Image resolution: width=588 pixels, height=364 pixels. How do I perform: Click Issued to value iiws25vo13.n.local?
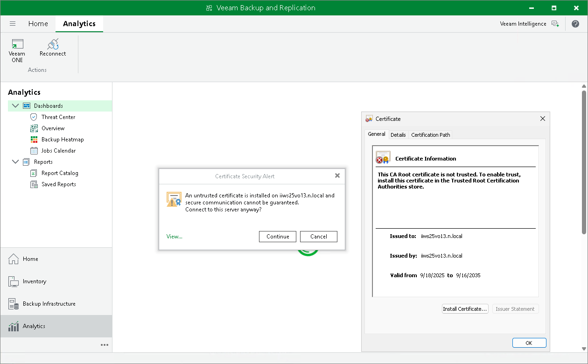pyautogui.click(x=441, y=236)
